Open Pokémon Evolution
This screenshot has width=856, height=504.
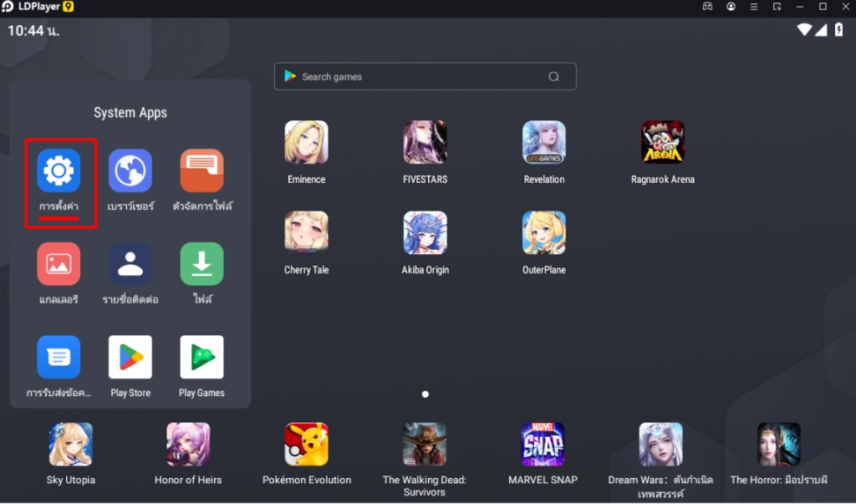click(306, 444)
